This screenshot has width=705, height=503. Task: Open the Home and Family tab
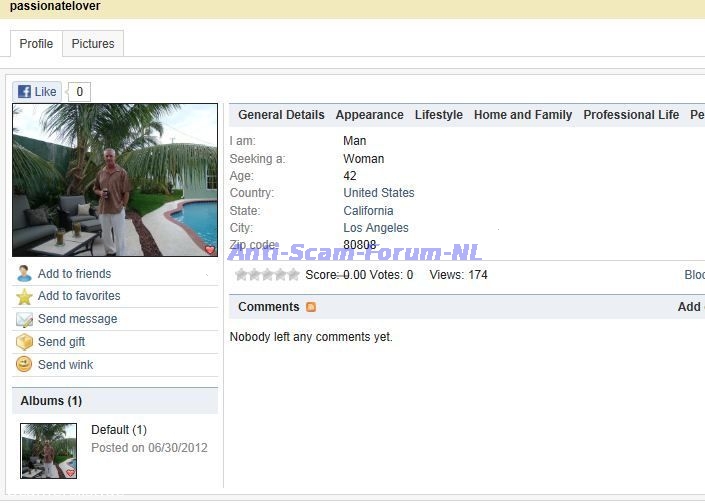tap(523, 115)
